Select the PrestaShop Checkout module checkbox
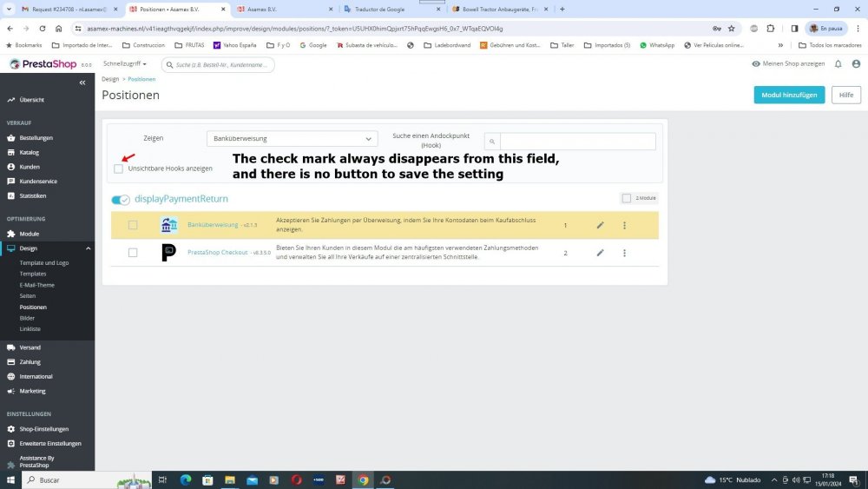 [133, 253]
